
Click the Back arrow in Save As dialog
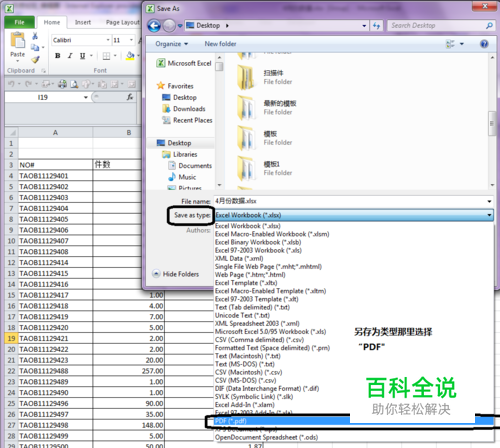[x=154, y=26]
